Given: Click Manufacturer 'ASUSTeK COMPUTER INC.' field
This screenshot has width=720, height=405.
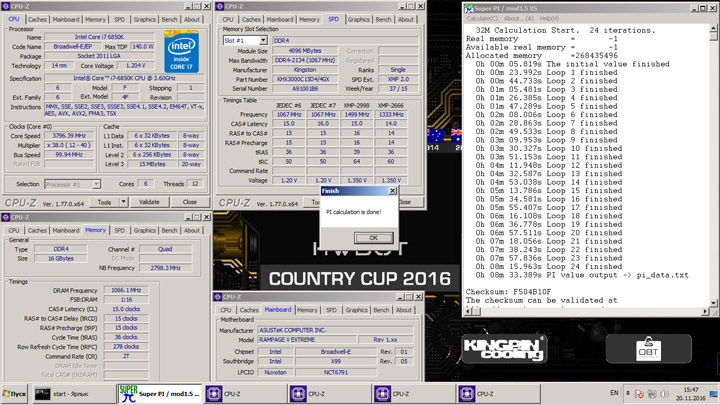Looking at the screenshot, I should coord(335,330).
